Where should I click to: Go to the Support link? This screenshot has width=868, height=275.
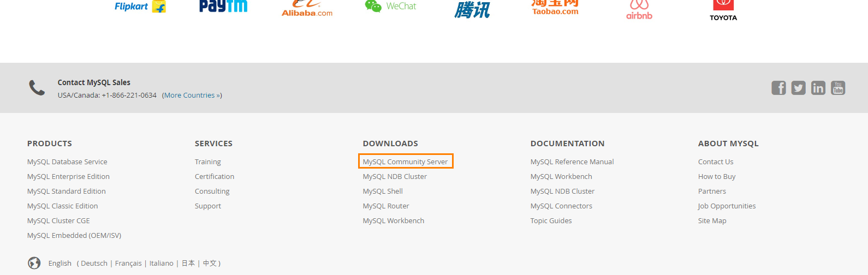pos(208,206)
